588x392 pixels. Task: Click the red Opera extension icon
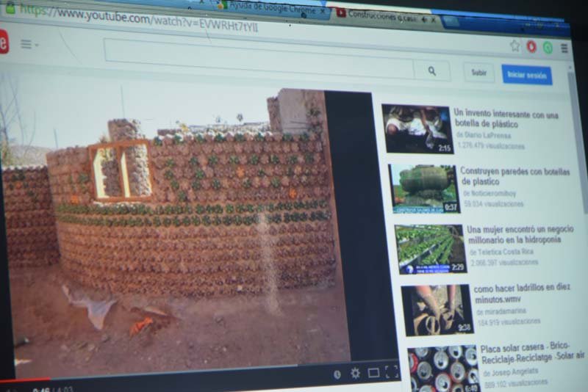531,46
